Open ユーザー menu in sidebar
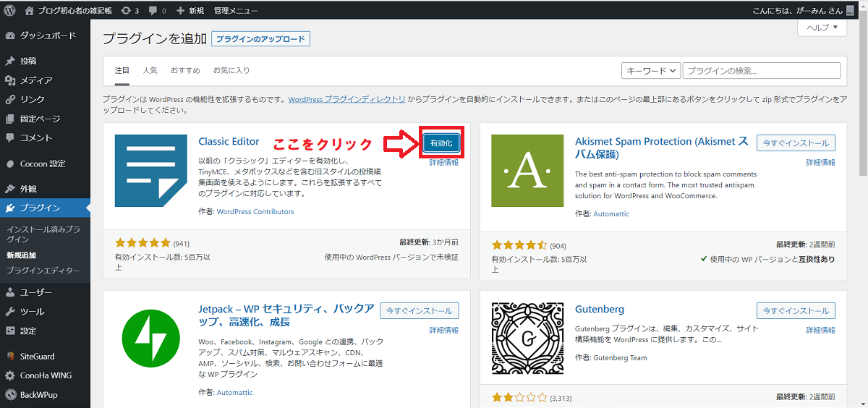The height and width of the screenshot is (408, 868). (45, 292)
